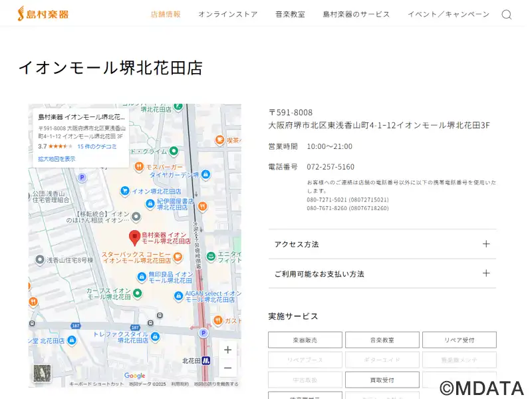
Task: Open the 店舗情報 menu
Action: point(166,15)
